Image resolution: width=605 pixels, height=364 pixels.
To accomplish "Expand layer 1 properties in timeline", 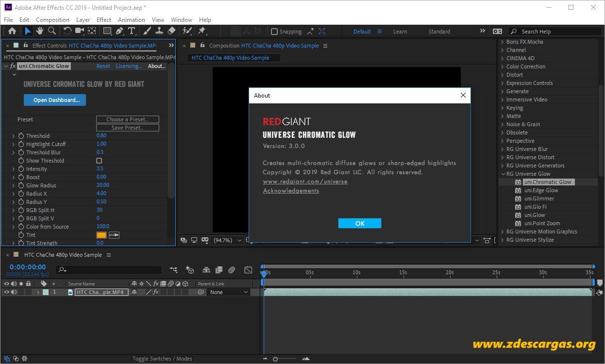I will tap(38, 292).
